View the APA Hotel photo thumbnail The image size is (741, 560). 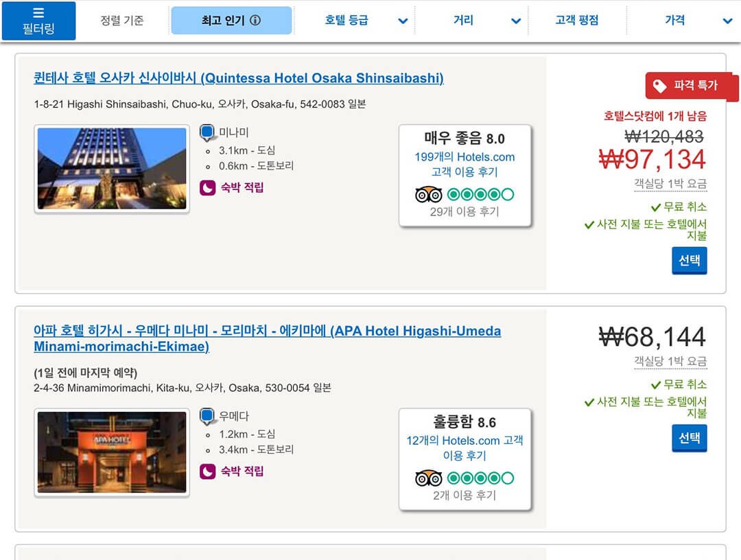[x=112, y=452]
